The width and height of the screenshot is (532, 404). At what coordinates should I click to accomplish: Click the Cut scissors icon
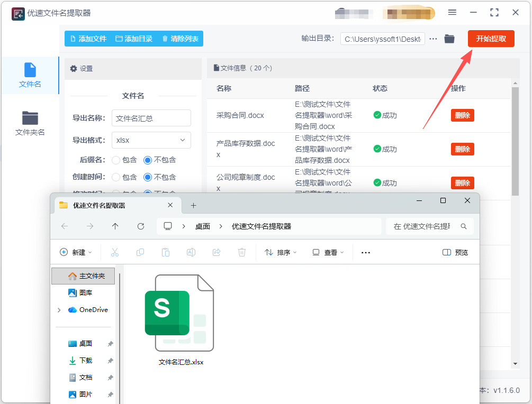pyautogui.click(x=115, y=252)
